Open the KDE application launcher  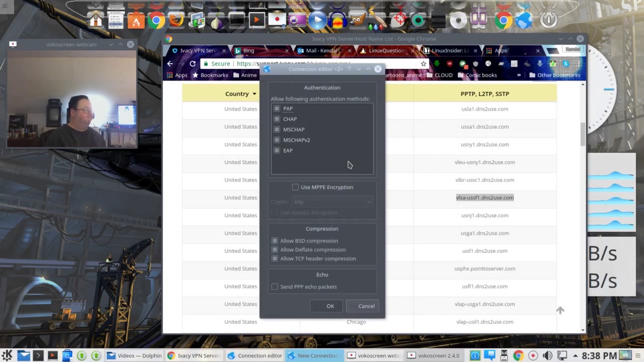[7, 355]
